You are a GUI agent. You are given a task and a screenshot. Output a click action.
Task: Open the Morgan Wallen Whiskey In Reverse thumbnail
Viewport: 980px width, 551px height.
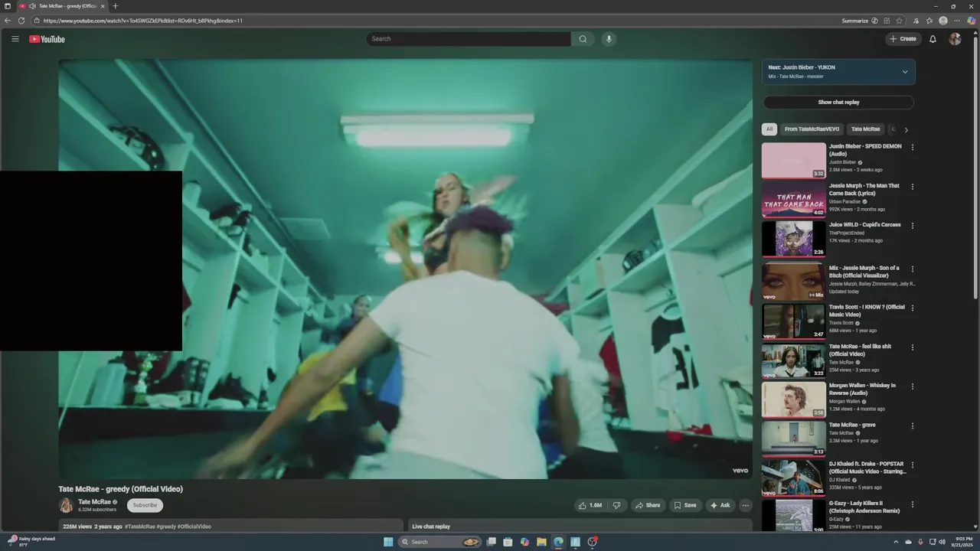tap(794, 399)
